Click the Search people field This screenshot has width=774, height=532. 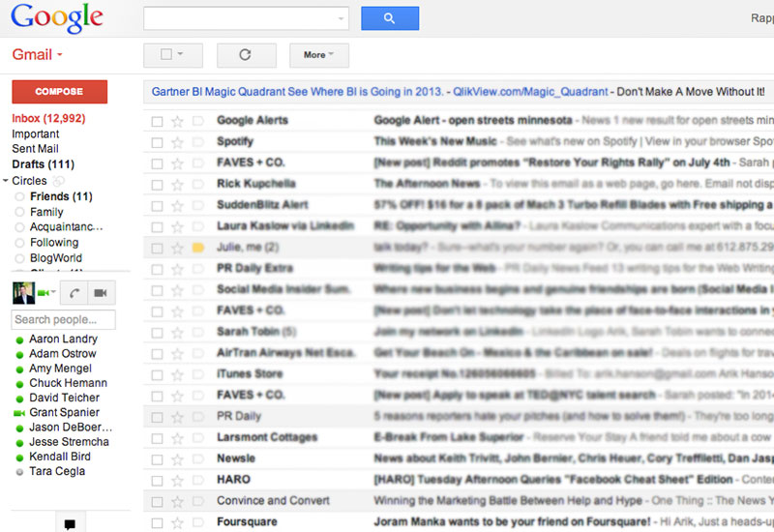tap(63, 320)
